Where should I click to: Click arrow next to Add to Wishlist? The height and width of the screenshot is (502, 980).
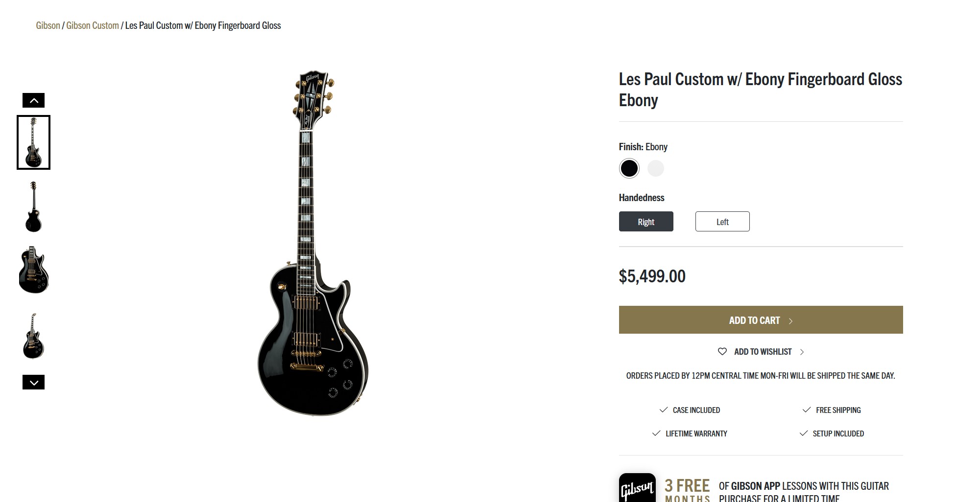pyautogui.click(x=802, y=352)
